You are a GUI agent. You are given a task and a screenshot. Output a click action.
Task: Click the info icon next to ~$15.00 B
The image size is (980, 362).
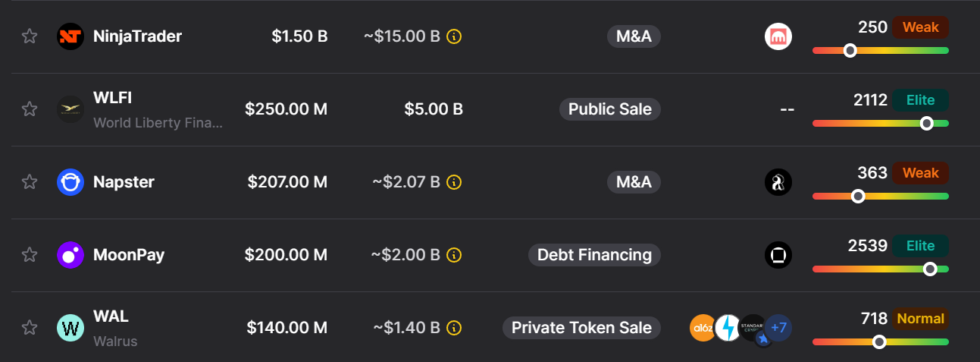(454, 36)
